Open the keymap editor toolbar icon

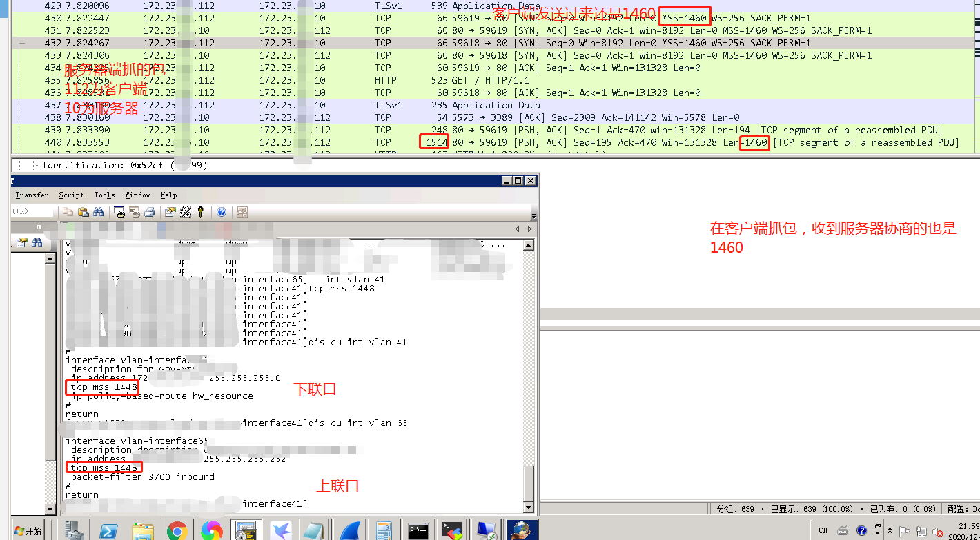[x=185, y=212]
